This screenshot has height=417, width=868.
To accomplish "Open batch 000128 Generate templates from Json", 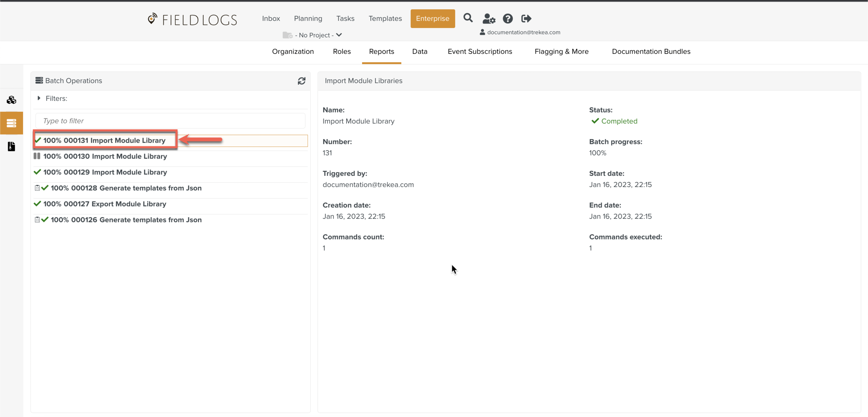I will click(126, 188).
